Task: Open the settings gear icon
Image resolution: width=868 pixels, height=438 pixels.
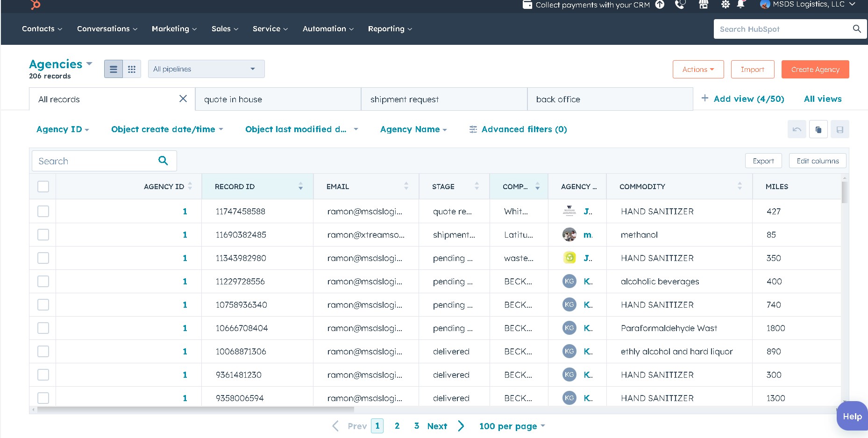Action: click(725, 5)
